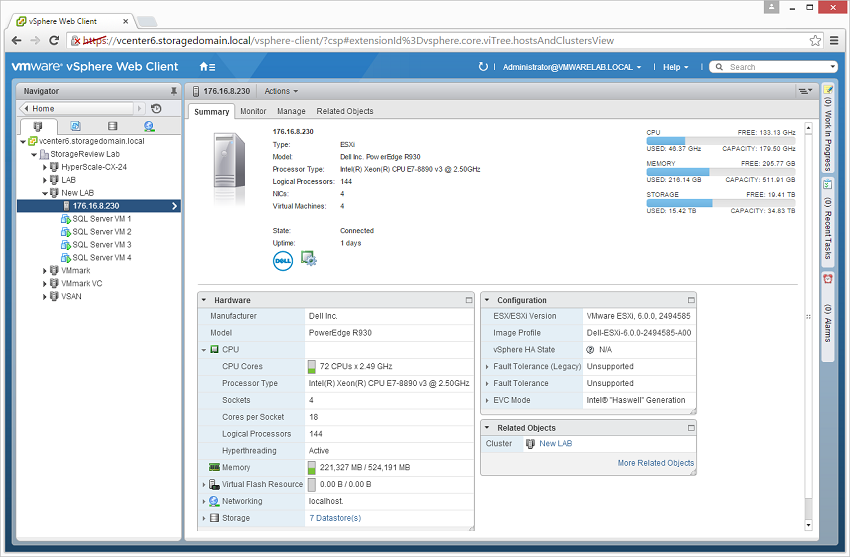Click the insecure HTTPS warning icon
The width and height of the screenshot is (850, 557).
tap(75, 41)
